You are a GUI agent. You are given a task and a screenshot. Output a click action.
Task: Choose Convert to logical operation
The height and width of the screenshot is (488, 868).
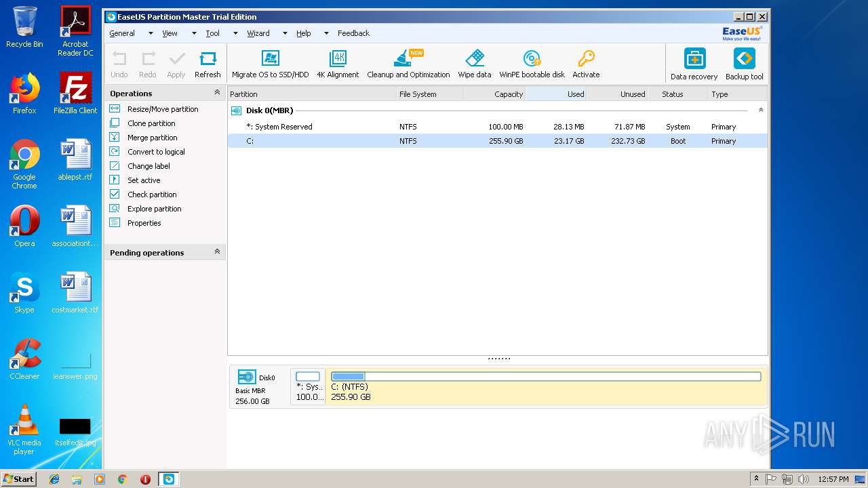click(156, 152)
